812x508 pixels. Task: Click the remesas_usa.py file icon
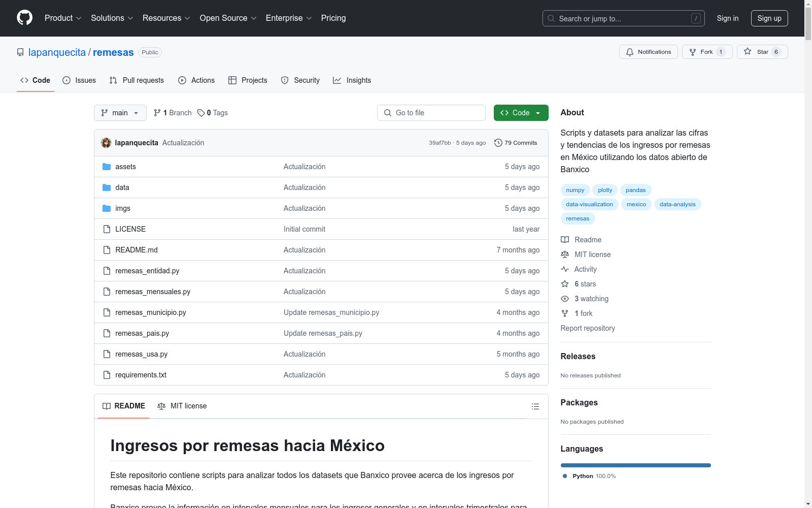[107, 354]
